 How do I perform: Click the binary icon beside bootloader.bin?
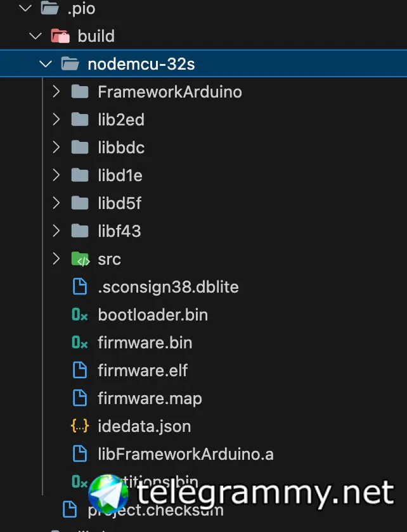(80, 315)
